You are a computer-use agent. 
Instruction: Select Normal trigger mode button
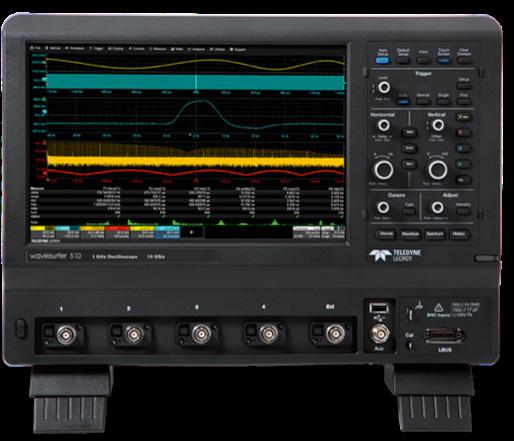pyautogui.click(x=423, y=101)
